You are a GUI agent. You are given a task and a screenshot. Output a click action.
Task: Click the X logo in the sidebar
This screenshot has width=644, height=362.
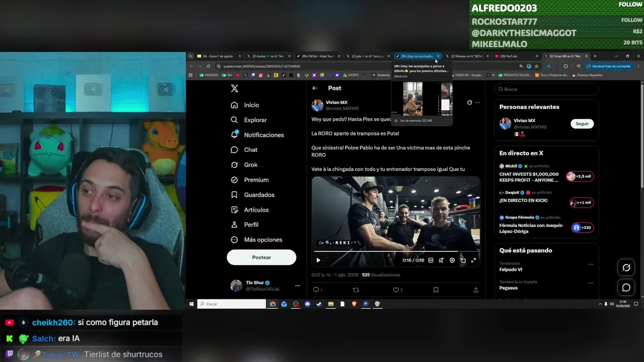234,88
